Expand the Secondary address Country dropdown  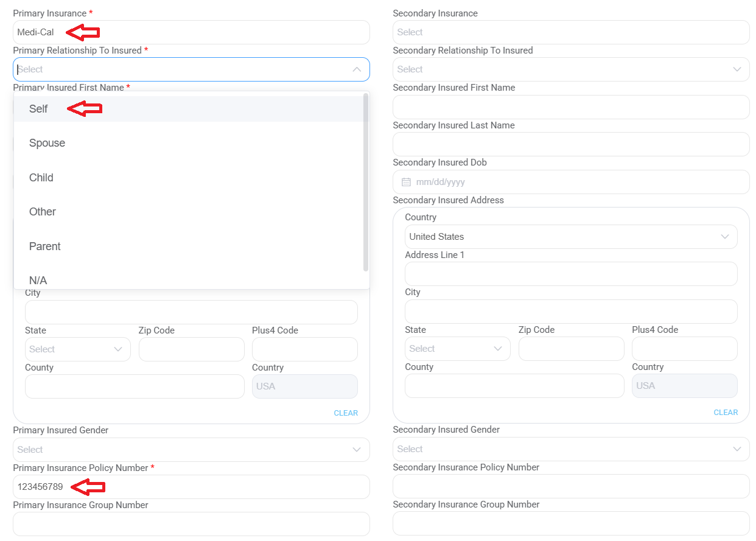point(571,237)
